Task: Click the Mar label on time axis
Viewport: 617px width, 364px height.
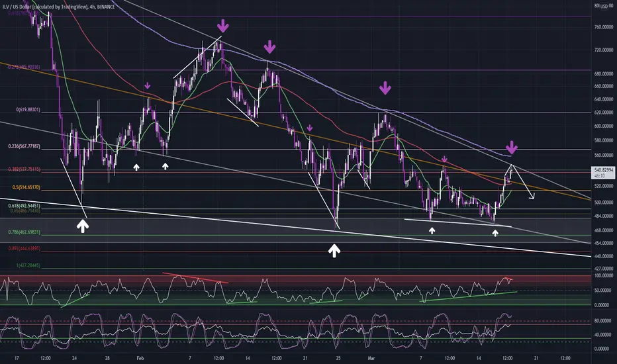Action: pos(371,359)
